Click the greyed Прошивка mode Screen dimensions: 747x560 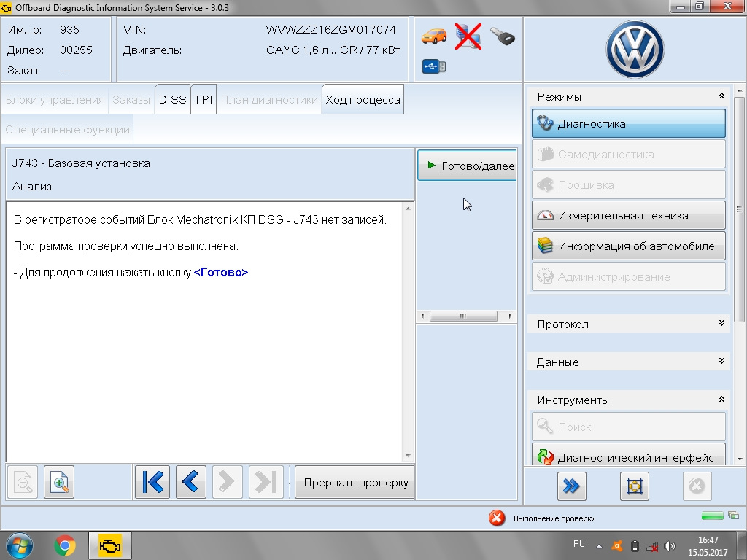tap(628, 184)
